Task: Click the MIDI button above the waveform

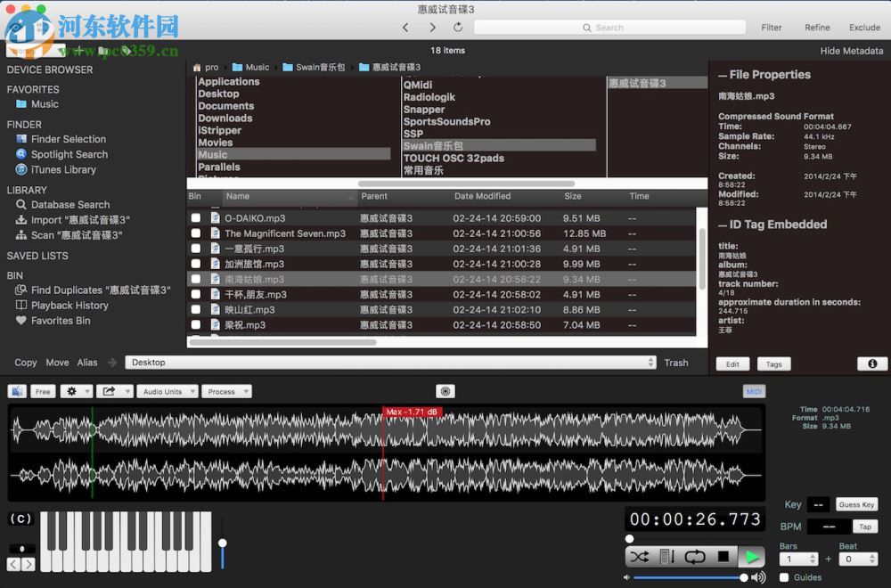Action: [x=754, y=390]
